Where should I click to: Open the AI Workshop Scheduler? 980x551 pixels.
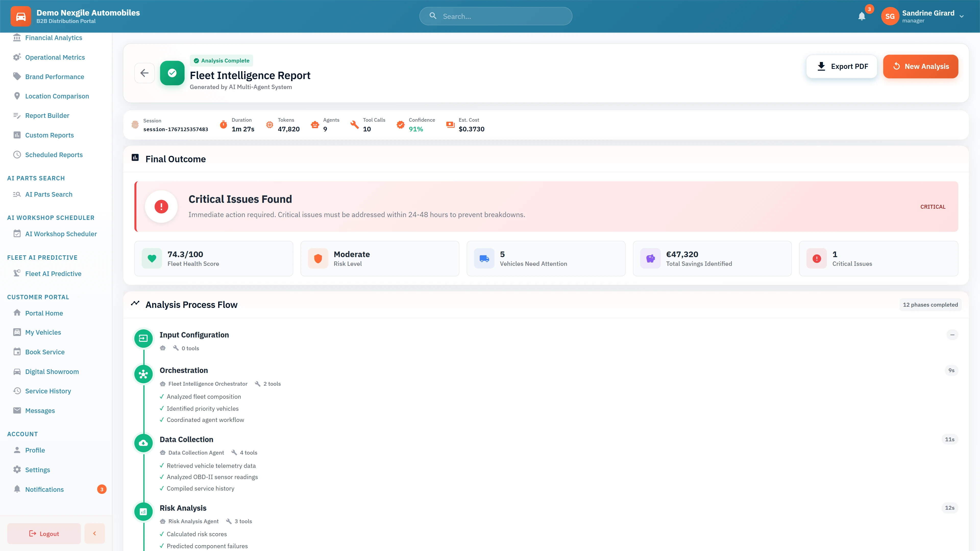click(61, 233)
